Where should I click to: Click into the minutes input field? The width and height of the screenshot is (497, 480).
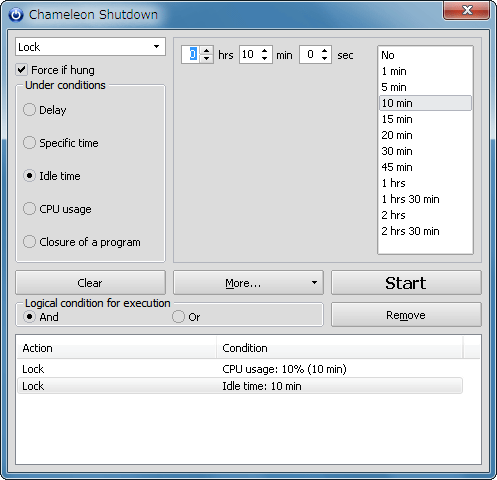[249, 54]
